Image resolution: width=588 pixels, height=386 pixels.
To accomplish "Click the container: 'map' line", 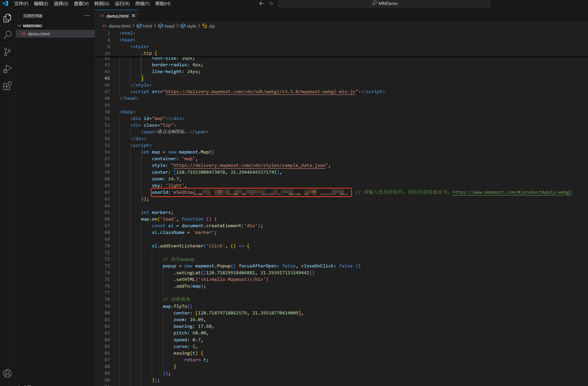I will click(175, 159).
